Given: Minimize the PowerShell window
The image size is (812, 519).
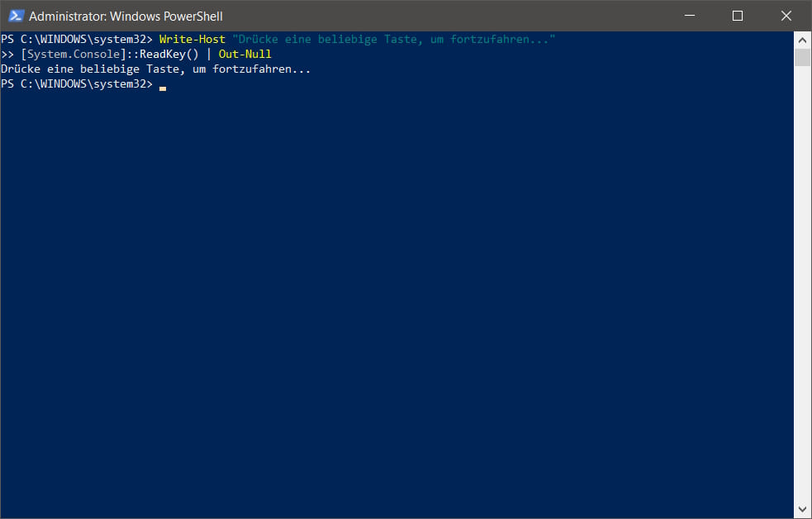Looking at the screenshot, I should (x=691, y=15).
